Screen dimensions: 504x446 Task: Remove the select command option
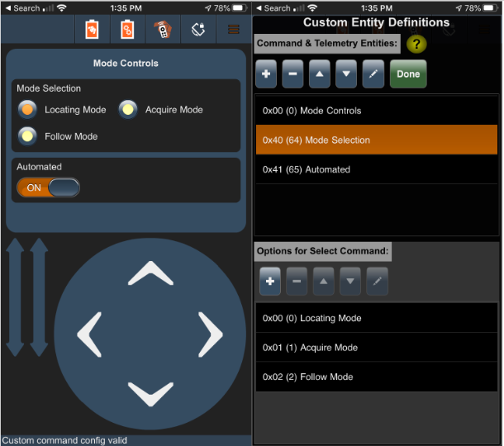[x=297, y=281]
